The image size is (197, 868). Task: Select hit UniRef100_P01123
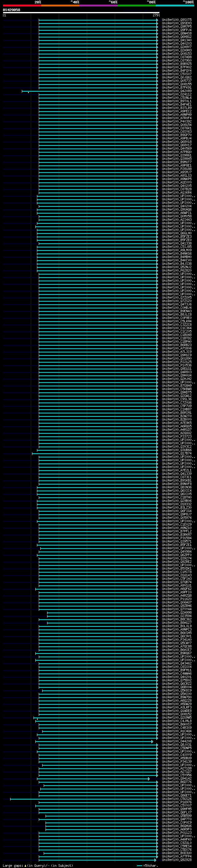tap(176, 833)
